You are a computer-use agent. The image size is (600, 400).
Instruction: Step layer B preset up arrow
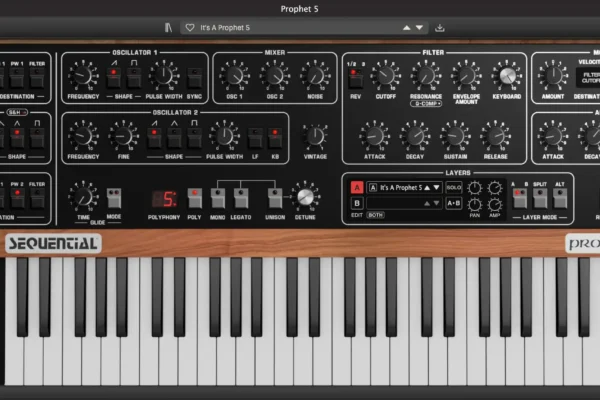(427, 204)
